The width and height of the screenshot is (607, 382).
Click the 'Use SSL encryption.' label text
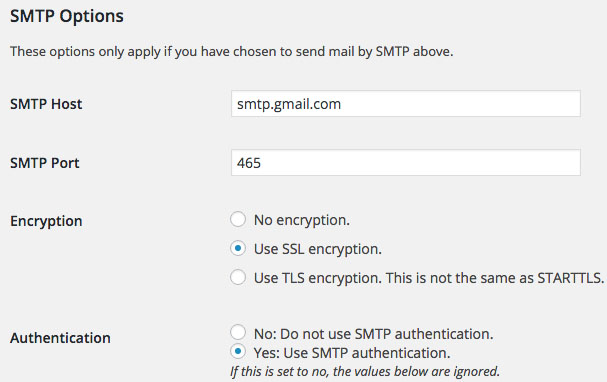point(317,249)
